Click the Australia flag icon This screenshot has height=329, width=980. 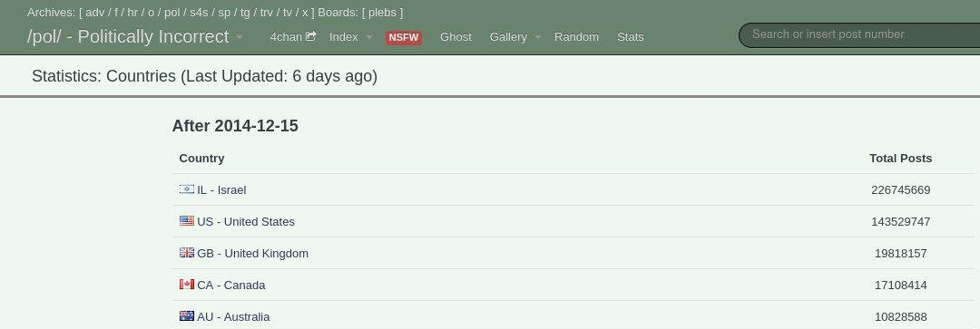186,316
